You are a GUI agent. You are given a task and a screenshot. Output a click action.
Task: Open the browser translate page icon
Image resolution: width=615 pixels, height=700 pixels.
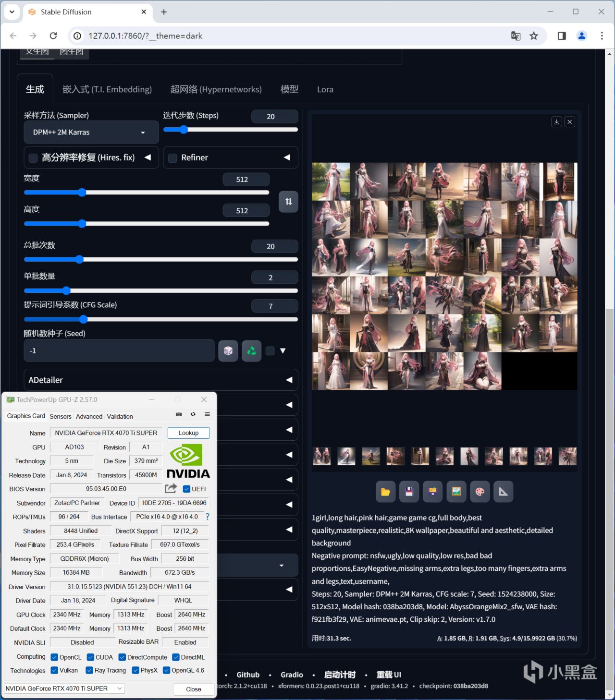pos(516,36)
